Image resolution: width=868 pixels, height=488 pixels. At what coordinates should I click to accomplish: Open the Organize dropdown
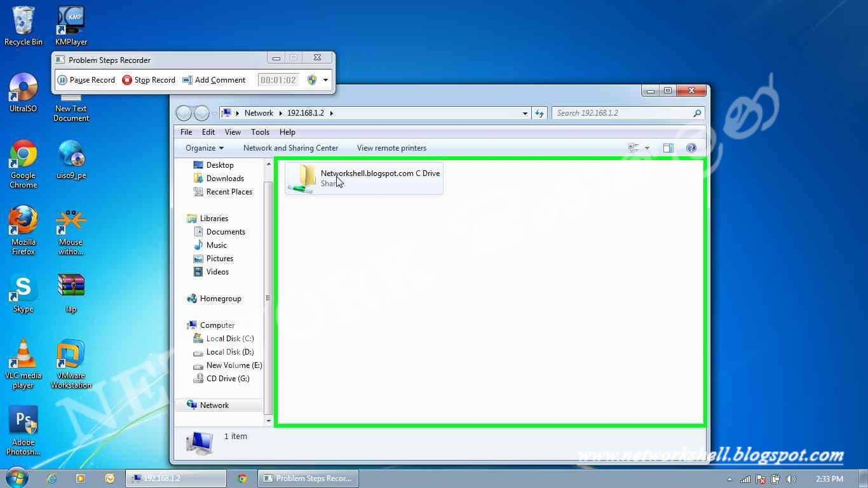[x=205, y=148]
